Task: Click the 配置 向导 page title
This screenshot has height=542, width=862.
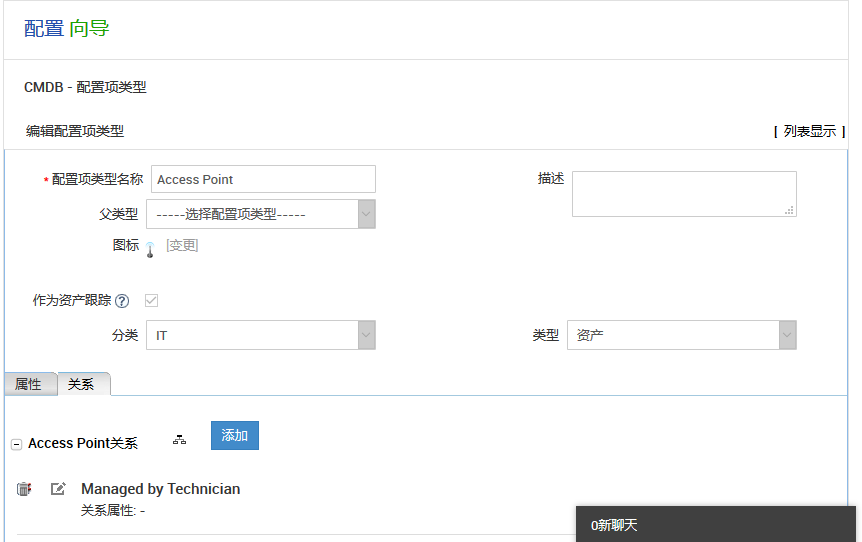Action: point(67,29)
